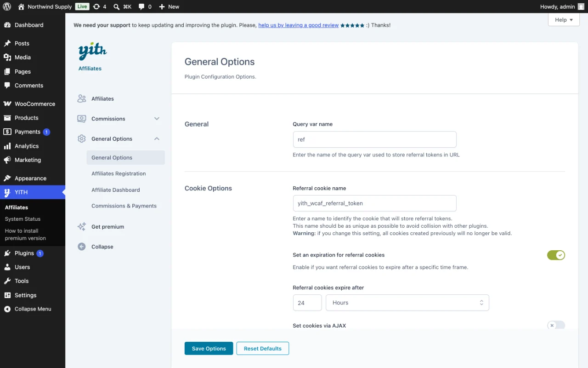Open the Users item in the WordPress sidebar

[x=33, y=267]
